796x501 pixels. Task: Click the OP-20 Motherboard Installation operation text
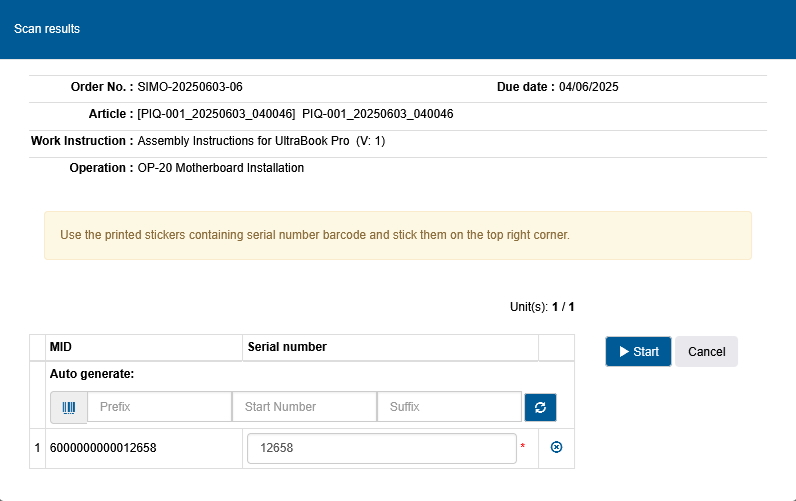pyautogui.click(x=220, y=168)
